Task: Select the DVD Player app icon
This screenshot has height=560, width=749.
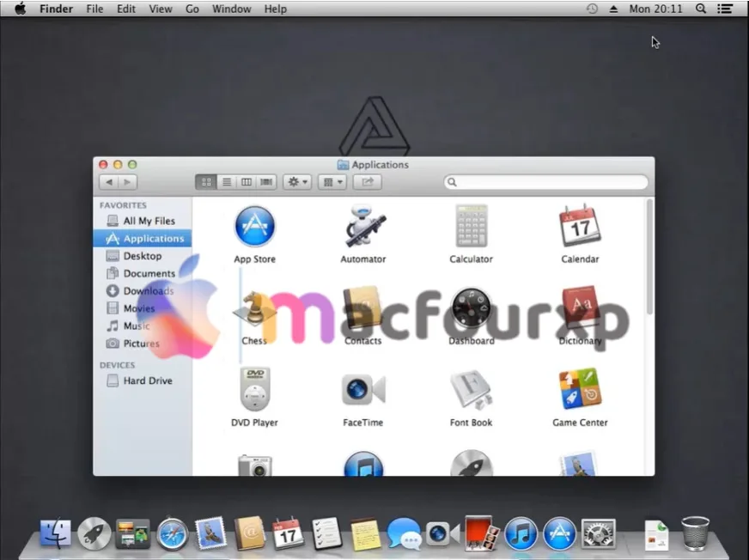Action: click(x=254, y=389)
